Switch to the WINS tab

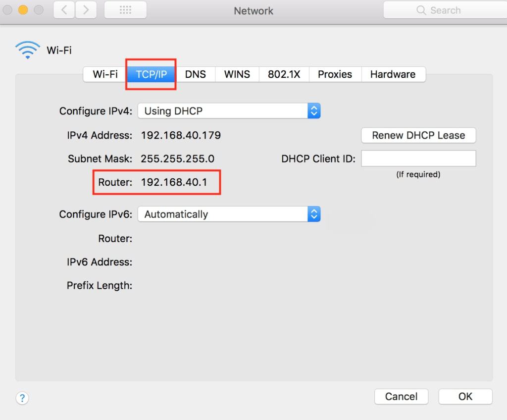[x=237, y=74]
